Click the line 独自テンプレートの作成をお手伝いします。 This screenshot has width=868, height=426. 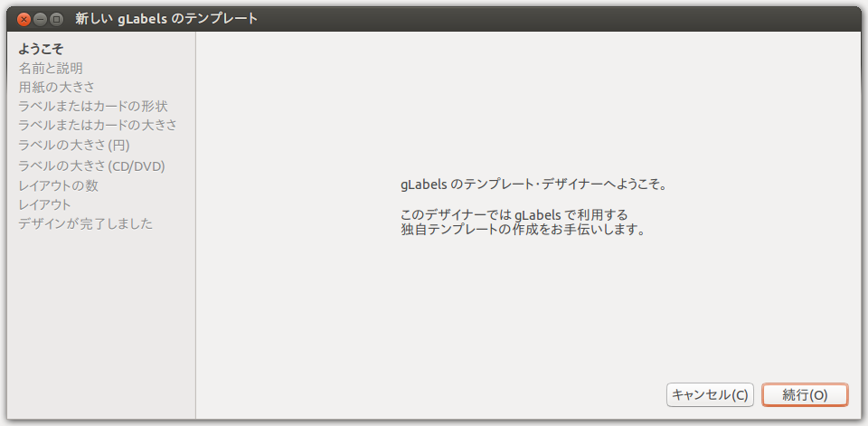coord(524,230)
